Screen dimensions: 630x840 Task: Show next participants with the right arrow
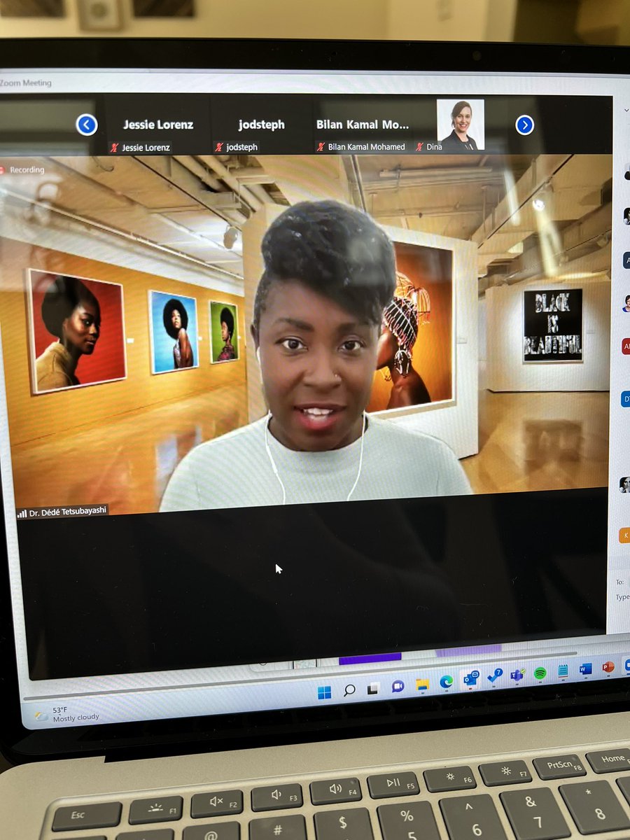[x=524, y=125]
